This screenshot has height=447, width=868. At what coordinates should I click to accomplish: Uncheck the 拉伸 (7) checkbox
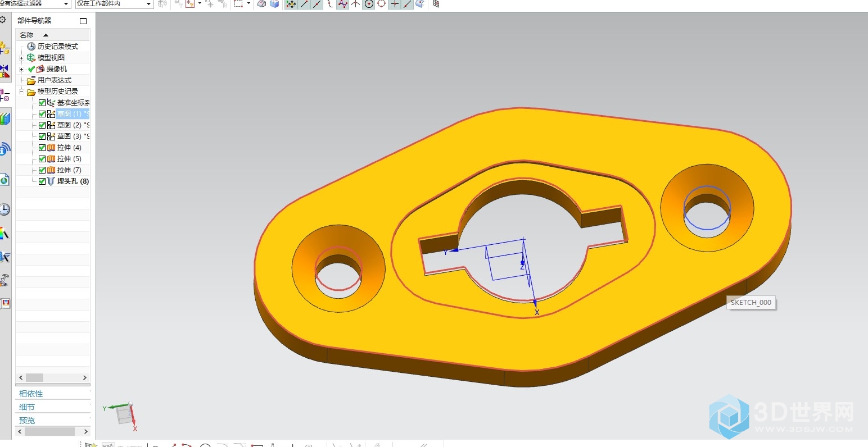click(42, 170)
